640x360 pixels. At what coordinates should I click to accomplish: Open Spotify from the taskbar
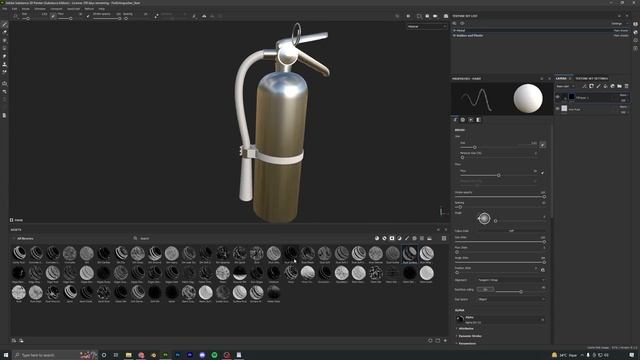click(x=214, y=355)
